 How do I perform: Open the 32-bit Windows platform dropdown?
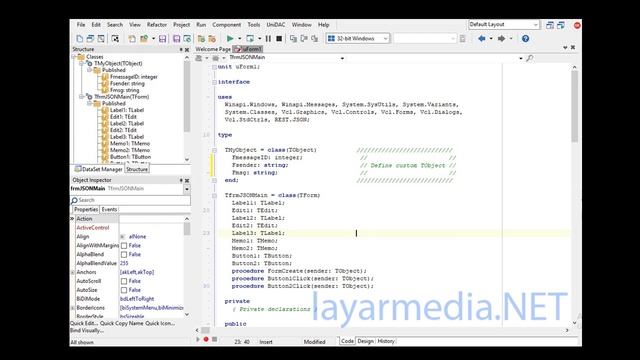[385, 38]
